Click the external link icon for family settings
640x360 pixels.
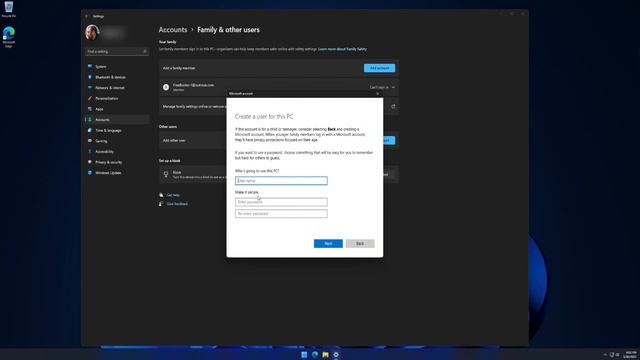tap(393, 106)
